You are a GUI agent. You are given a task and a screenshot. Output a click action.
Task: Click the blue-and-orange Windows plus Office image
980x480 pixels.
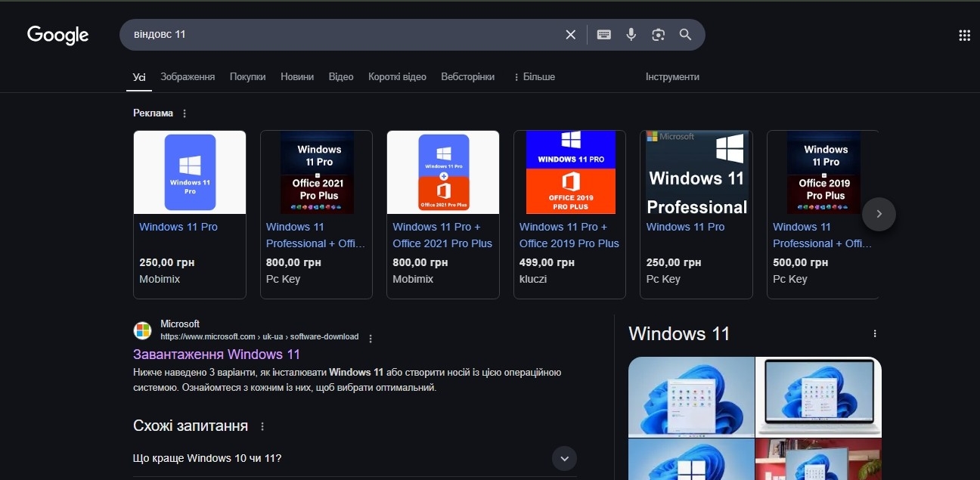pos(443,172)
